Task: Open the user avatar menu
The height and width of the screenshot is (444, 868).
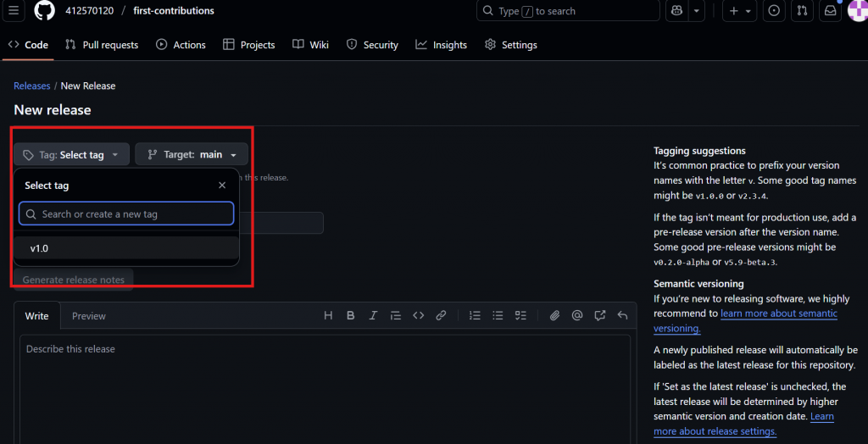Action: pos(858,10)
